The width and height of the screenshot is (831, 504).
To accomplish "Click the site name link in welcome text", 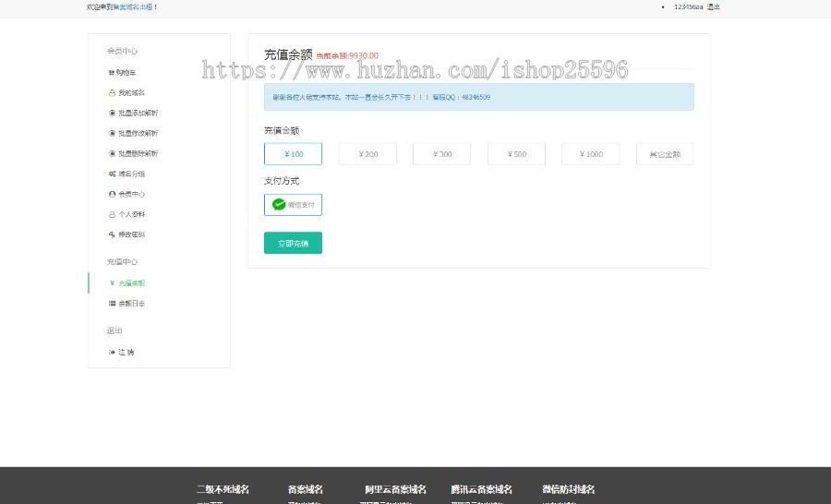I will point(132,6).
